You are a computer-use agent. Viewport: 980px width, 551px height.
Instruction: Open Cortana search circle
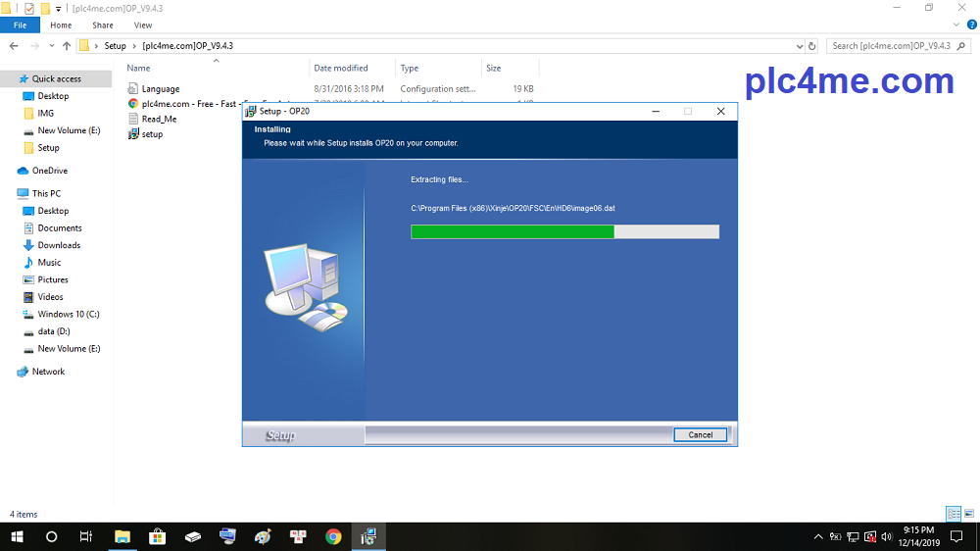pyautogui.click(x=52, y=536)
